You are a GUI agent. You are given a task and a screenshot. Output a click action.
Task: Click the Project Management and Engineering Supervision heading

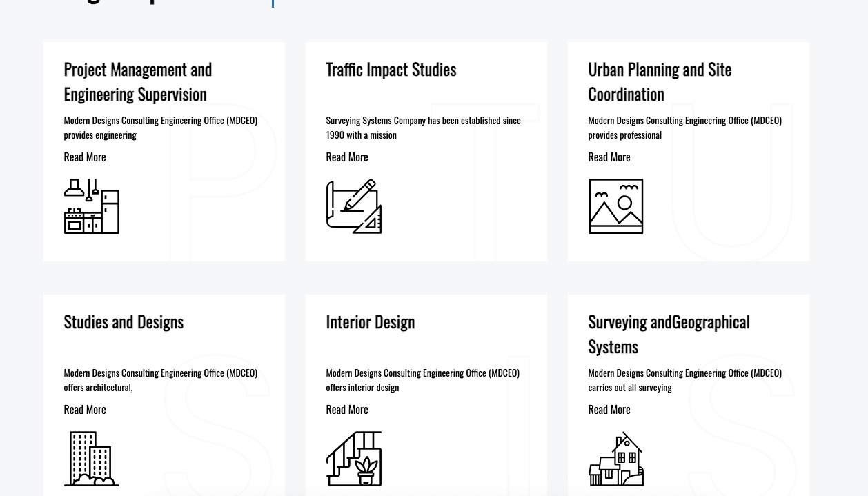point(138,81)
